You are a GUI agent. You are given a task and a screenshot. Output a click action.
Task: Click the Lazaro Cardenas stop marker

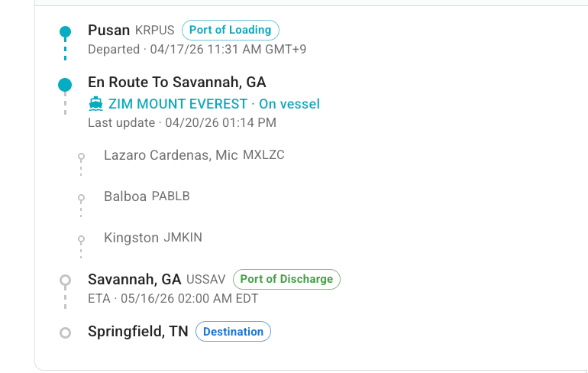click(81, 156)
